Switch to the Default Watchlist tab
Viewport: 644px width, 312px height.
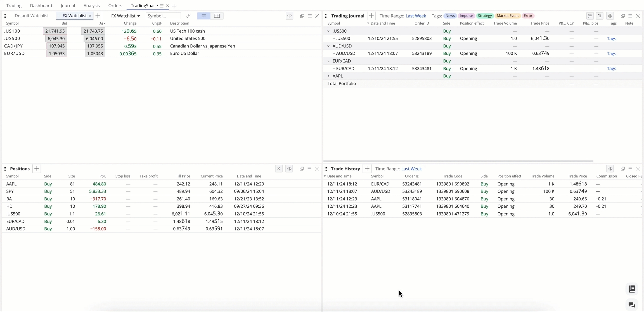tap(32, 16)
